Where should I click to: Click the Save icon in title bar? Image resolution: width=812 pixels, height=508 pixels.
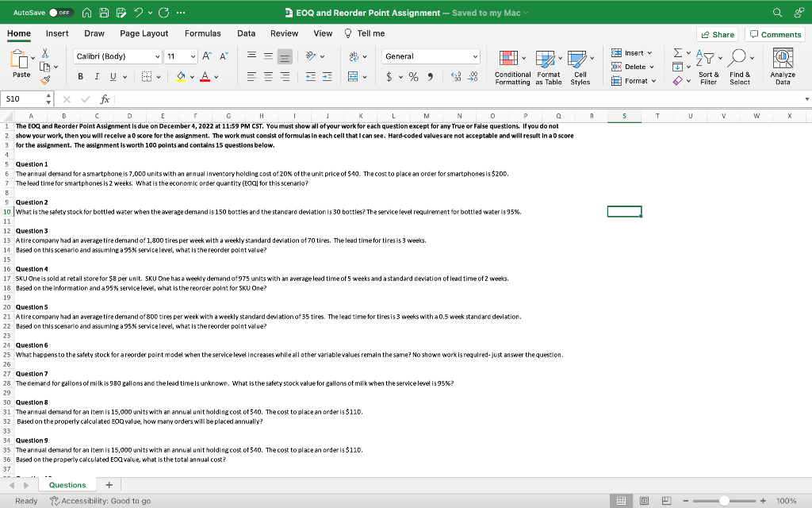pos(104,13)
